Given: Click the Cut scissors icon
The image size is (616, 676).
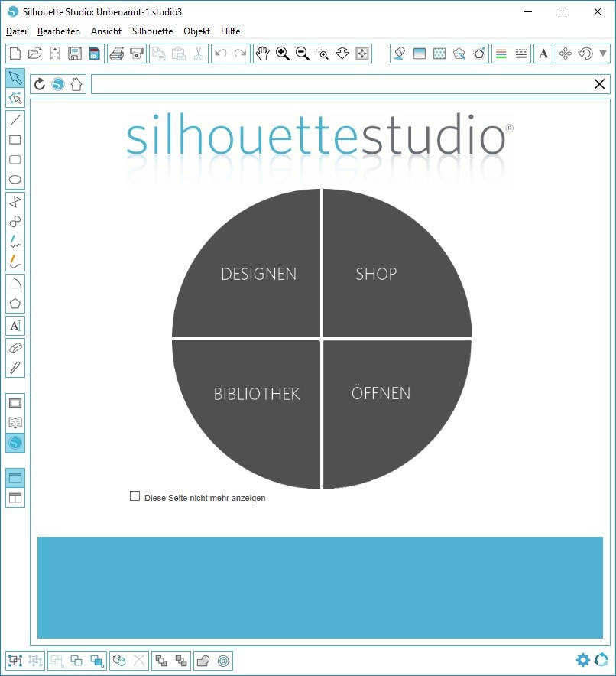Looking at the screenshot, I should 198,54.
